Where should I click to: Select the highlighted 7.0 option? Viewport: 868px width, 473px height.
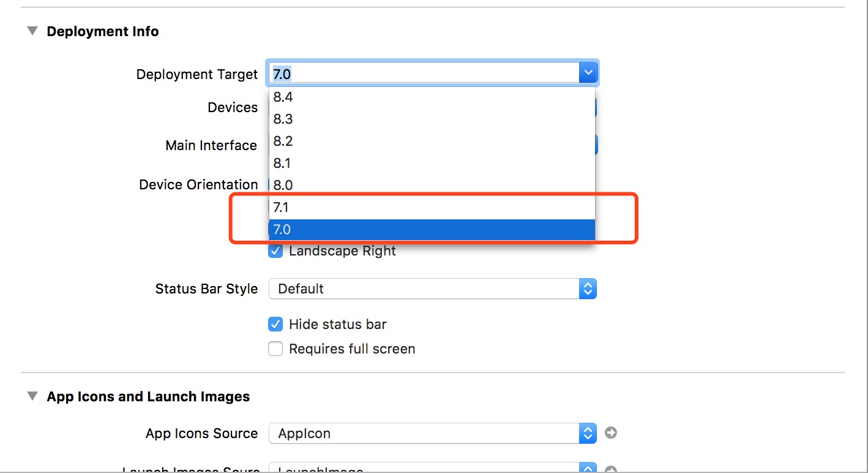pos(432,229)
